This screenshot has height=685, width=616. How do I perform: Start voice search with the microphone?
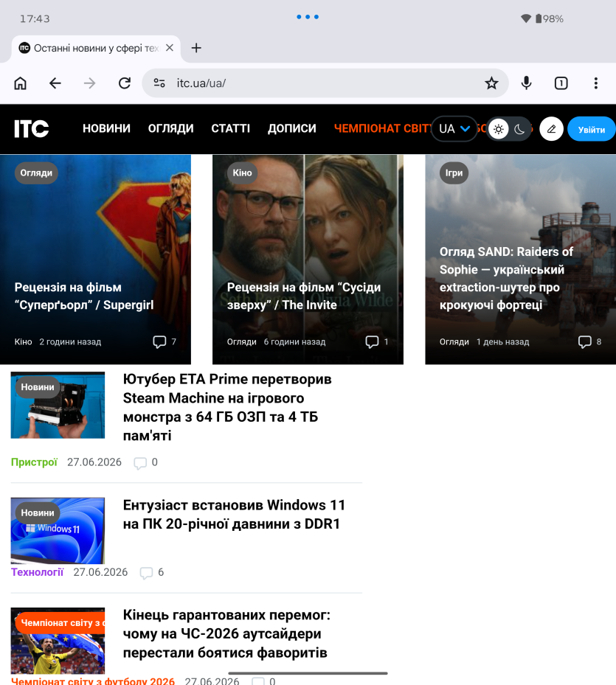pyautogui.click(x=527, y=83)
